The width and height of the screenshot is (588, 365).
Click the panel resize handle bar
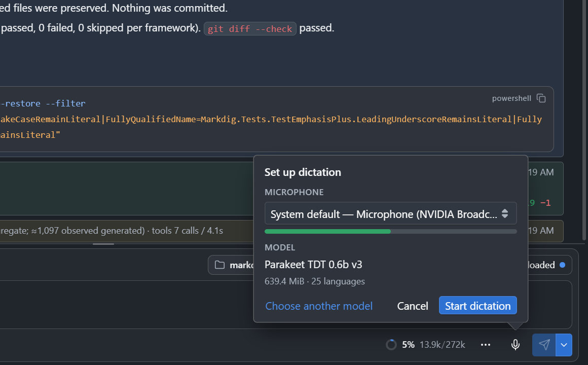pyautogui.click(x=103, y=244)
